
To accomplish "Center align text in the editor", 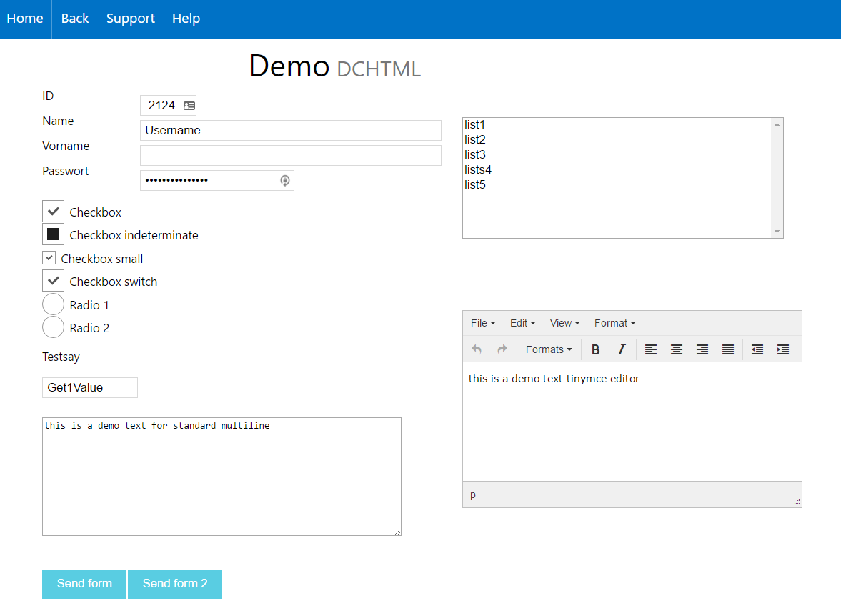I will click(676, 349).
